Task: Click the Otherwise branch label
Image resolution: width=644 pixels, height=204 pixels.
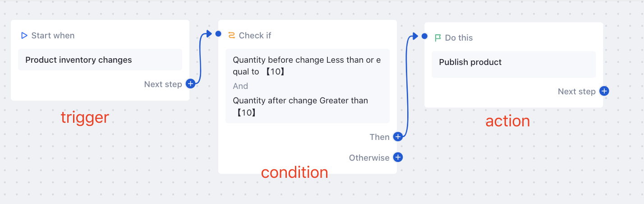Action: [x=369, y=158]
